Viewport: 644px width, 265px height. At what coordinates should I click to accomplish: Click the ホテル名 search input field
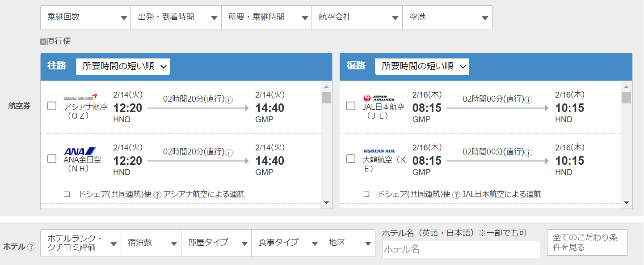point(461,249)
